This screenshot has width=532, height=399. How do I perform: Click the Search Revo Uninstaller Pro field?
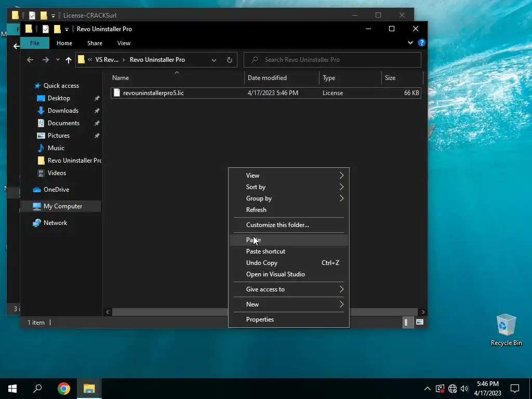pos(332,60)
